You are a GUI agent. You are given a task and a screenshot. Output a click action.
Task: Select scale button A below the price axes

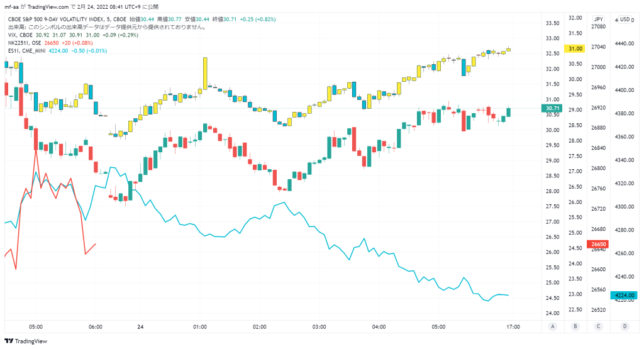point(553,326)
